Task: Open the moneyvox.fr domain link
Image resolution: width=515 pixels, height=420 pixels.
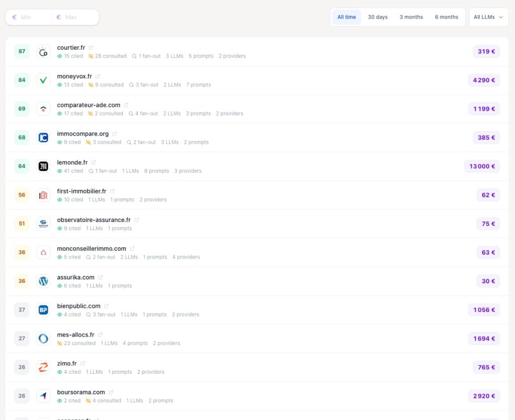Action: (74, 76)
